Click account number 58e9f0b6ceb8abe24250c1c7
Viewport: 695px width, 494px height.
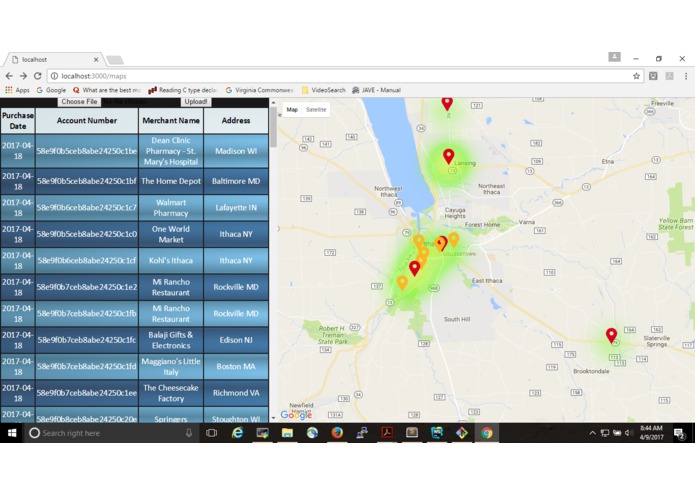click(x=87, y=208)
